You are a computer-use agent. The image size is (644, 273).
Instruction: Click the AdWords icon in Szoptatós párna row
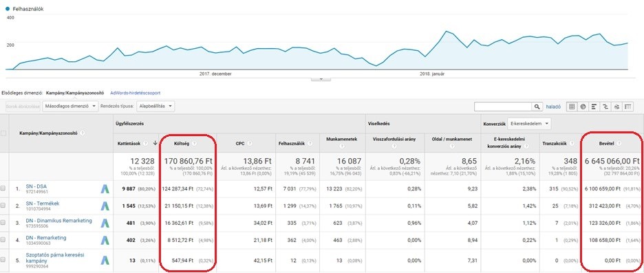pyautogui.click(x=105, y=260)
